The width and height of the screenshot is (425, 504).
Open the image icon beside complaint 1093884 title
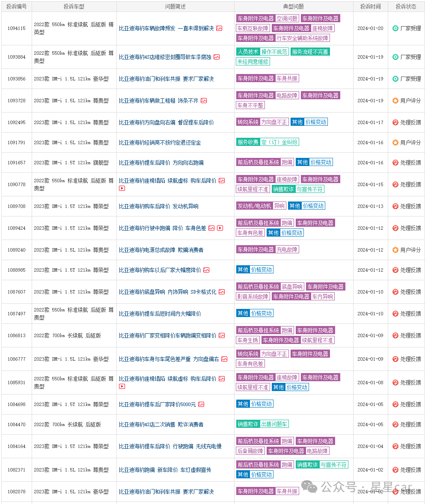click(217, 57)
